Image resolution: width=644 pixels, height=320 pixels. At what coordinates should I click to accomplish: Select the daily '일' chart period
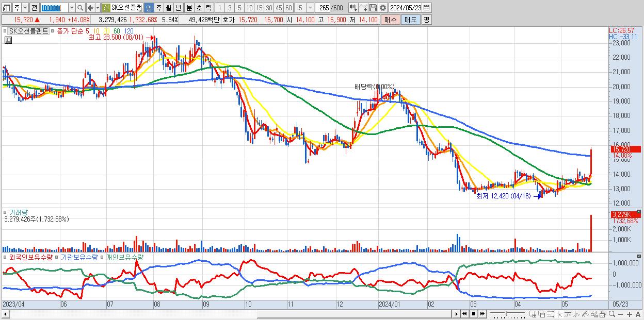(149, 8)
